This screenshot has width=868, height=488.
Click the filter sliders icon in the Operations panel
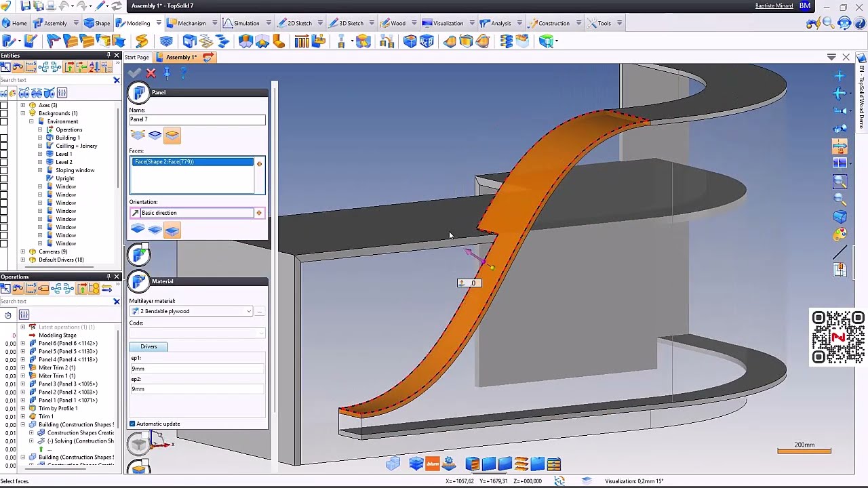coord(24,314)
